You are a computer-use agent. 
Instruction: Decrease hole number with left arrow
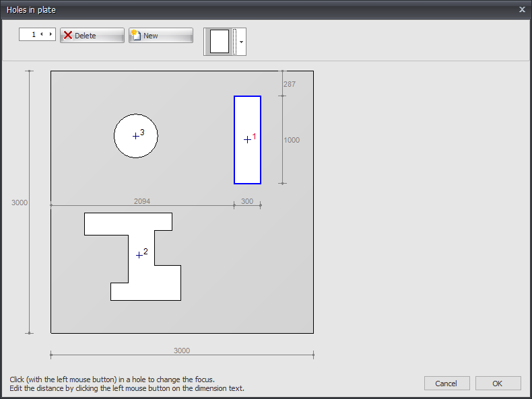click(x=41, y=34)
